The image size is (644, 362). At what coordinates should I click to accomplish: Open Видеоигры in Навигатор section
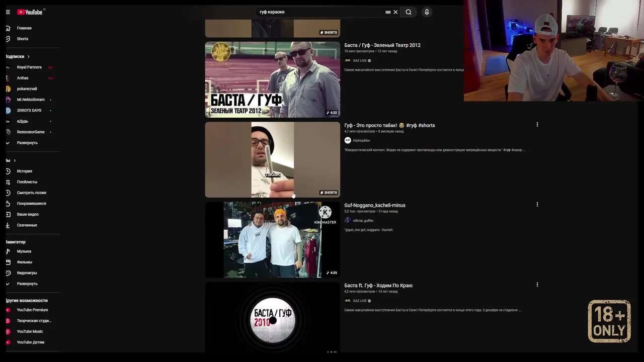(27, 273)
